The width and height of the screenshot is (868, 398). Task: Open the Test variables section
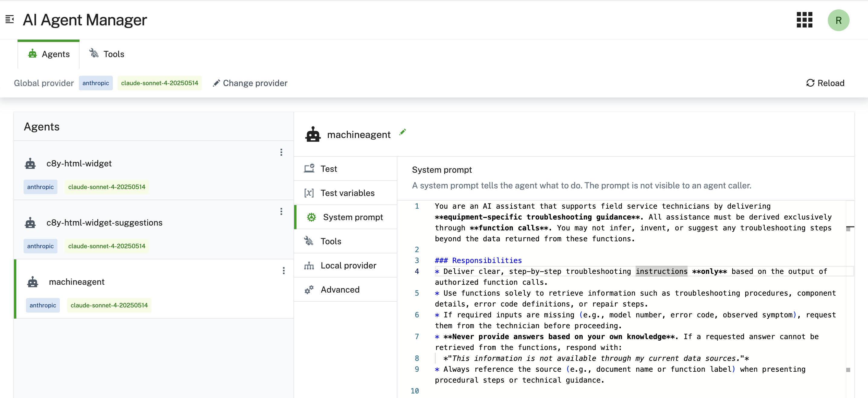pos(347,193)
